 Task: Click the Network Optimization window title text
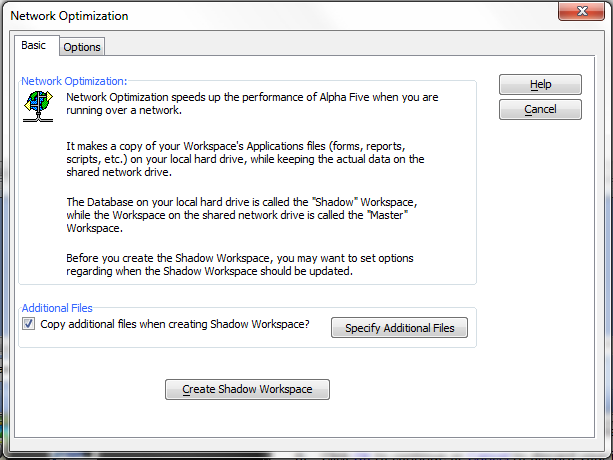pyautogui.click(x=69, y=16)
